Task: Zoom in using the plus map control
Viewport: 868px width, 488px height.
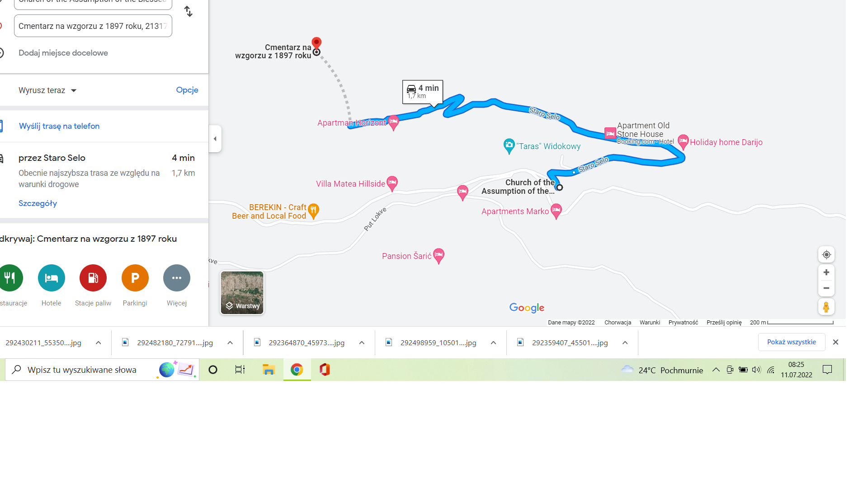Action: point(826,272)
